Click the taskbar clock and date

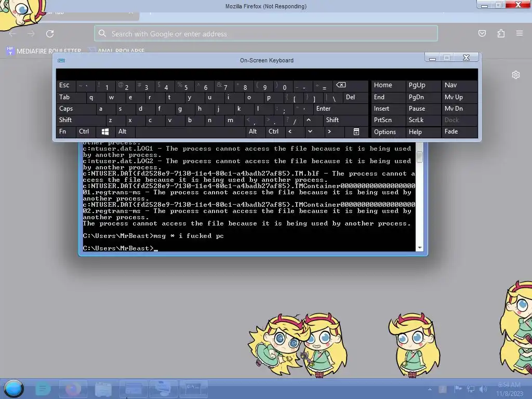click(x=509, y=389)
